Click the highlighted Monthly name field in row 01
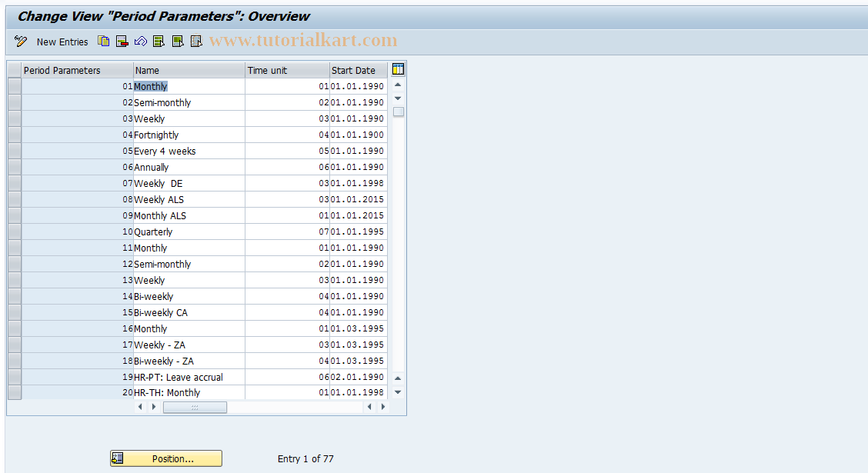The image size is (868, 473). 189,86
